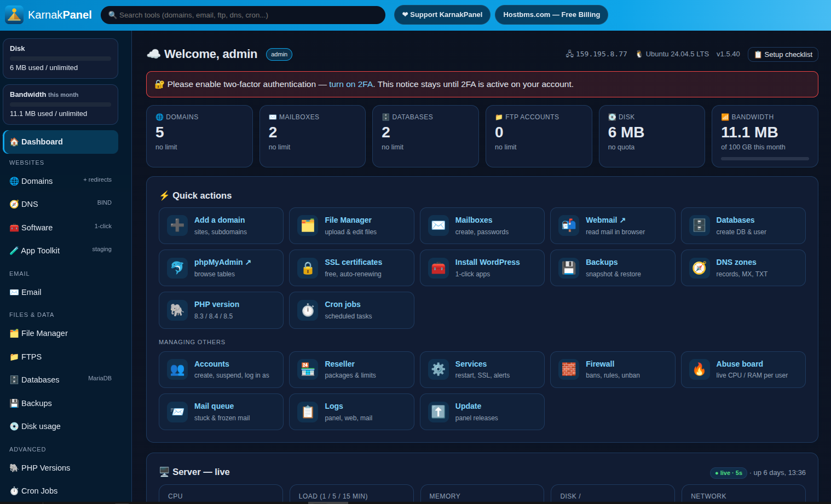Open File Manager via its folder icon in Quick actions
Screen dimensions: 831x504
tap(308, 225)
